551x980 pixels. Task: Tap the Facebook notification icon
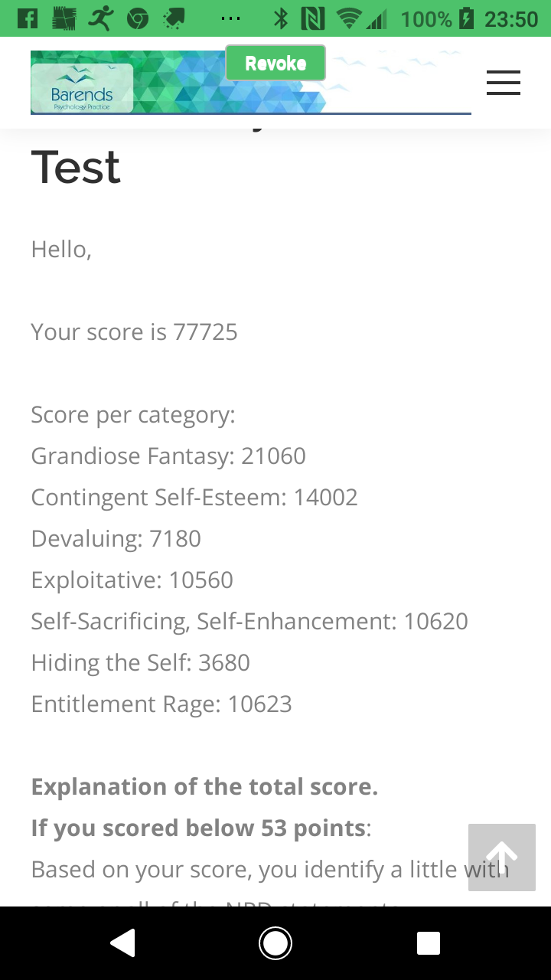[28, 18]
